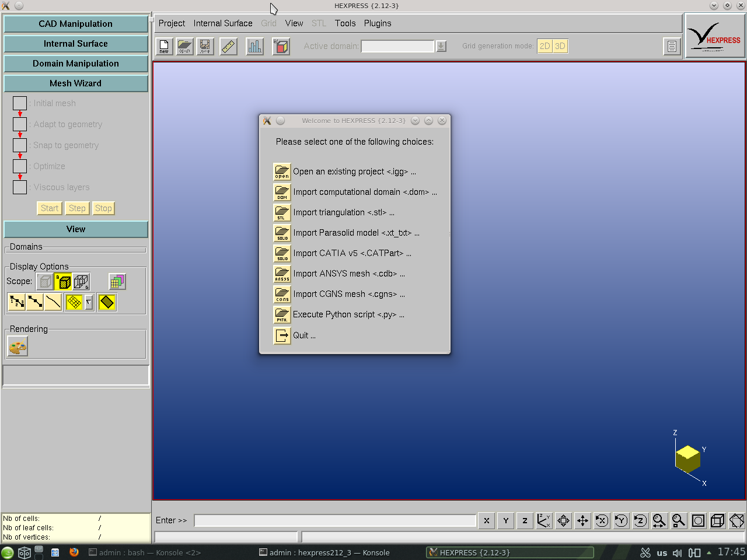Open the Tools menu
The height and width of the screenshot is (560, 747).
345,23
